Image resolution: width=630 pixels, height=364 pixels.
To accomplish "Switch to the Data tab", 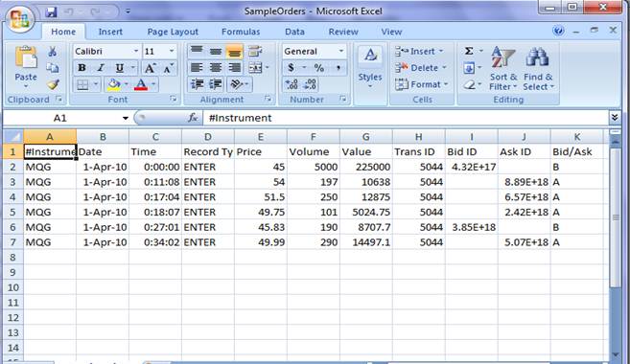I will 294,32.
